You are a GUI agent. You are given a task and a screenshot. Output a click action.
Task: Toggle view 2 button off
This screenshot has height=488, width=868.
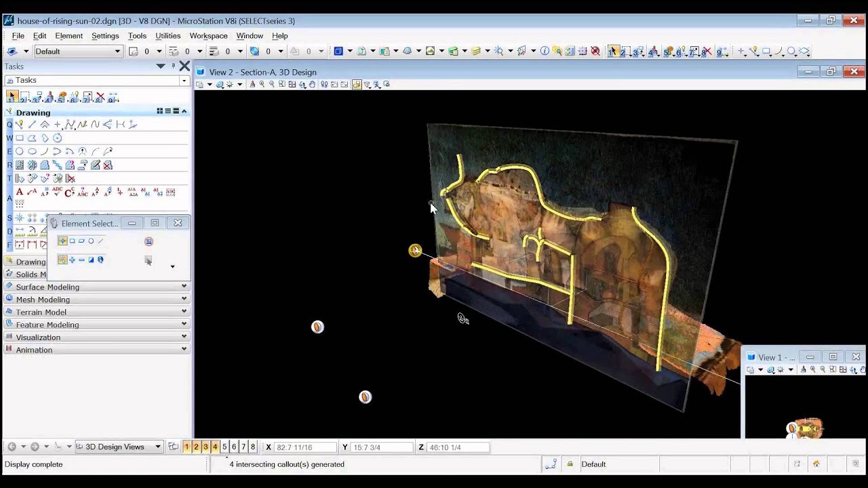click(196, 447)
